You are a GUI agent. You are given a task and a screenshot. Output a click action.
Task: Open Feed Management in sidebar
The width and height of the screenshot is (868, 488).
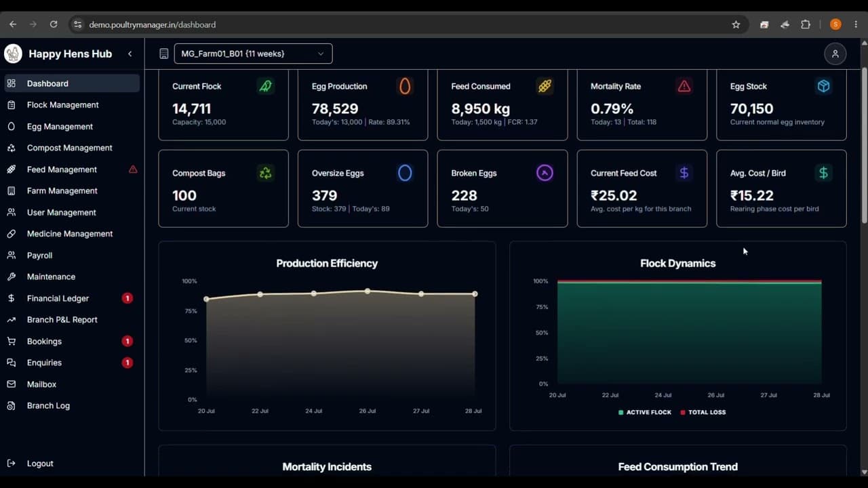click(72, 169)
